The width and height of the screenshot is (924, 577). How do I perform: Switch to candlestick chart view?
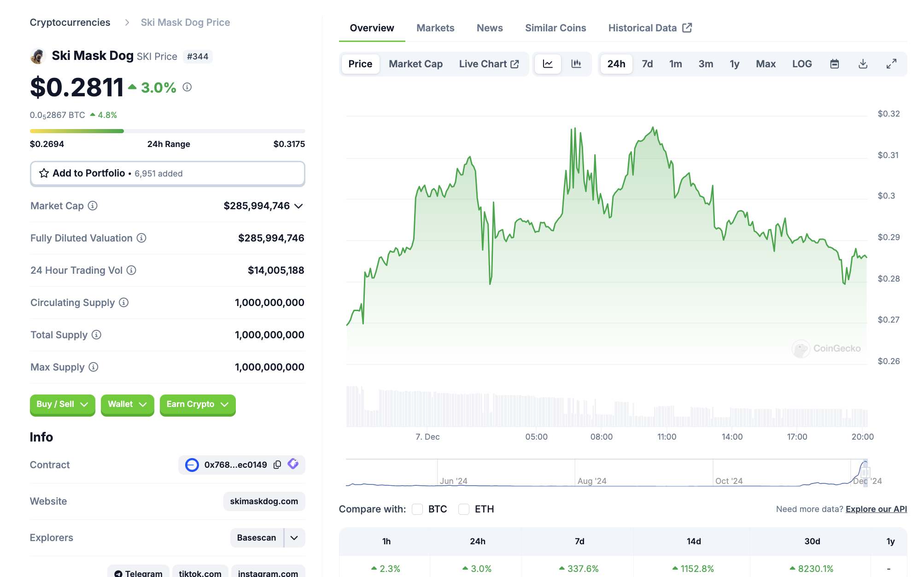pyautogui.click(x=576, y=64)
